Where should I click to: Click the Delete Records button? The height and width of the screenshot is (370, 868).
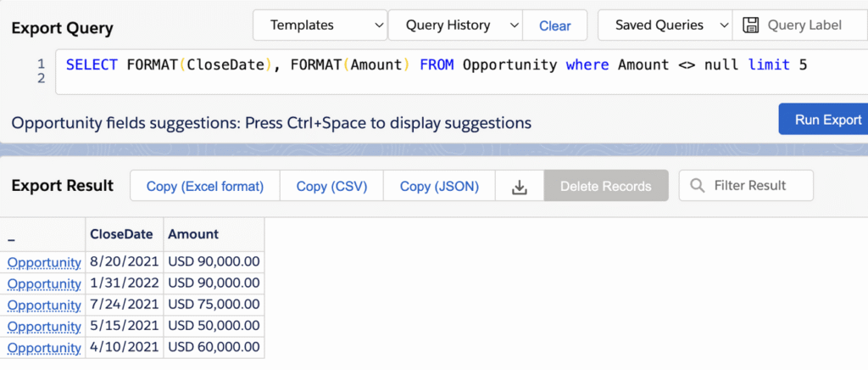(606, 186)
